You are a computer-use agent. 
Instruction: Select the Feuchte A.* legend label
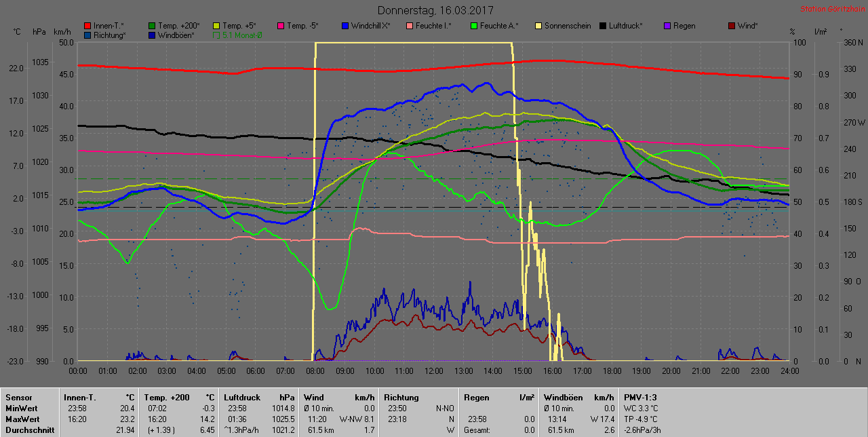coord(499,26)
